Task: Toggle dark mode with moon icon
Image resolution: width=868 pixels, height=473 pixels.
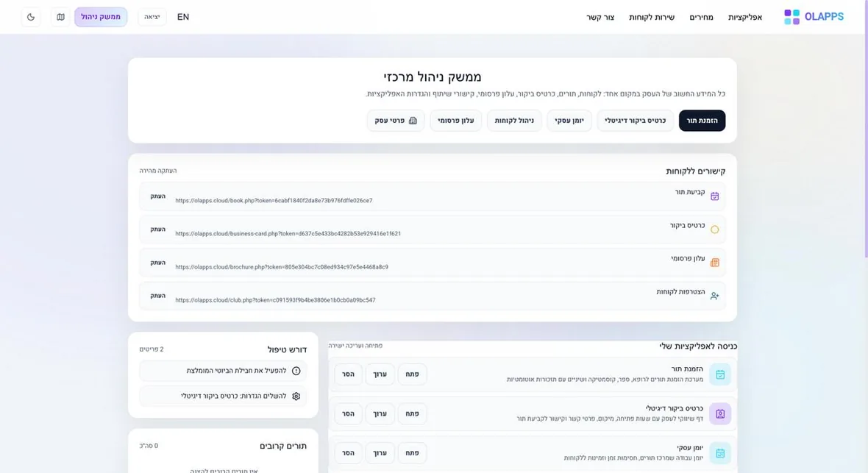Action: (x=31, y=17)
